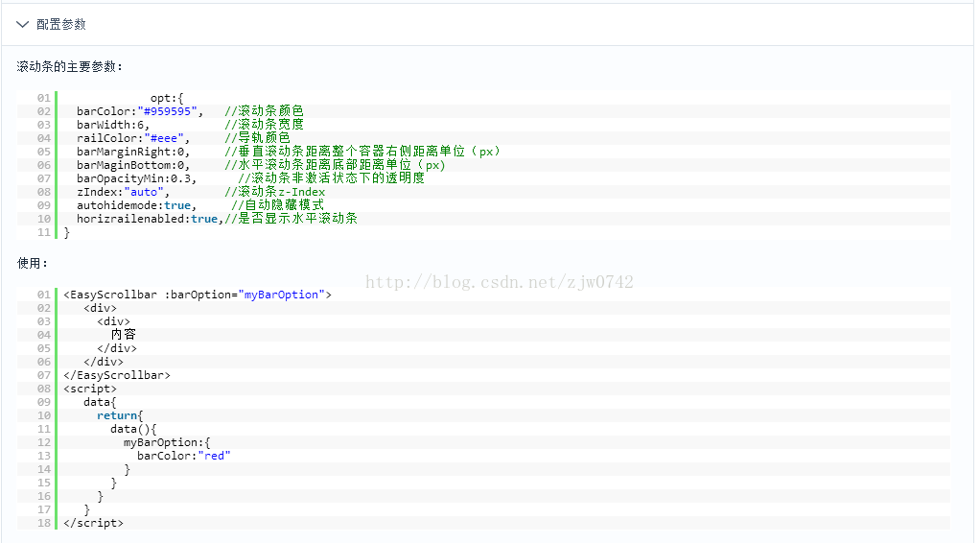Click the 内容 text in second code block
This screenshot has height=543, width=980.
pyautogui.click(x=123, y=335)
